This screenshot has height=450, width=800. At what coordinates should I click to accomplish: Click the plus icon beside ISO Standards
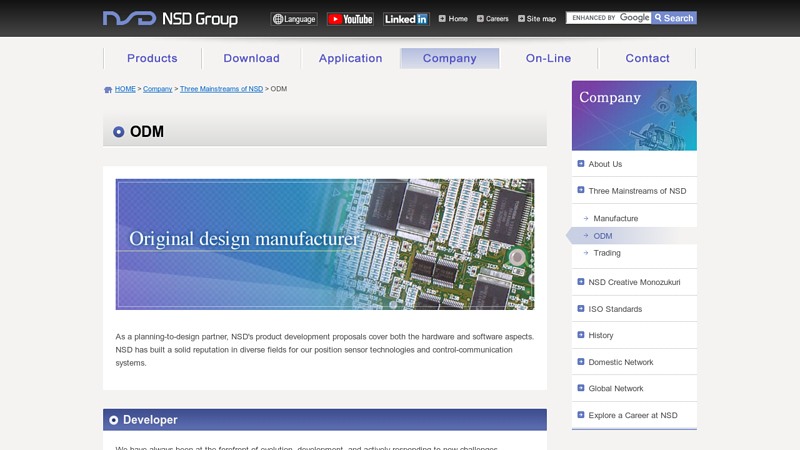click(581, 309)
